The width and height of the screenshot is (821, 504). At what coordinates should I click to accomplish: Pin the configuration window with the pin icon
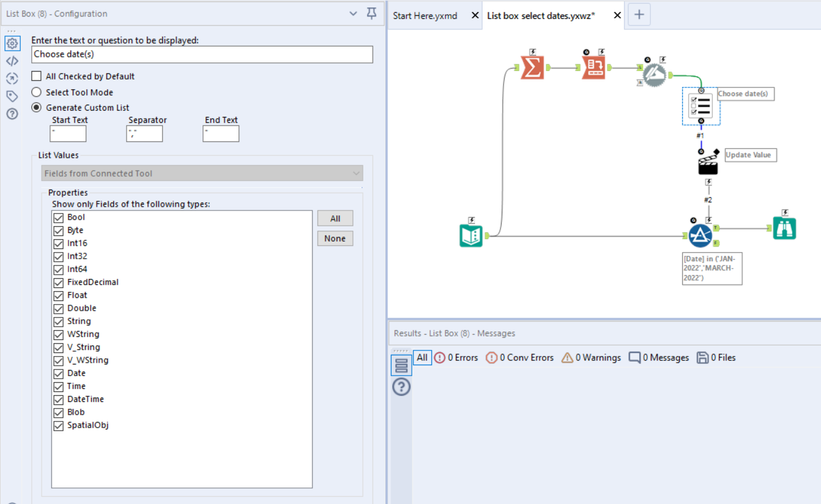click(x=371, y=13)
